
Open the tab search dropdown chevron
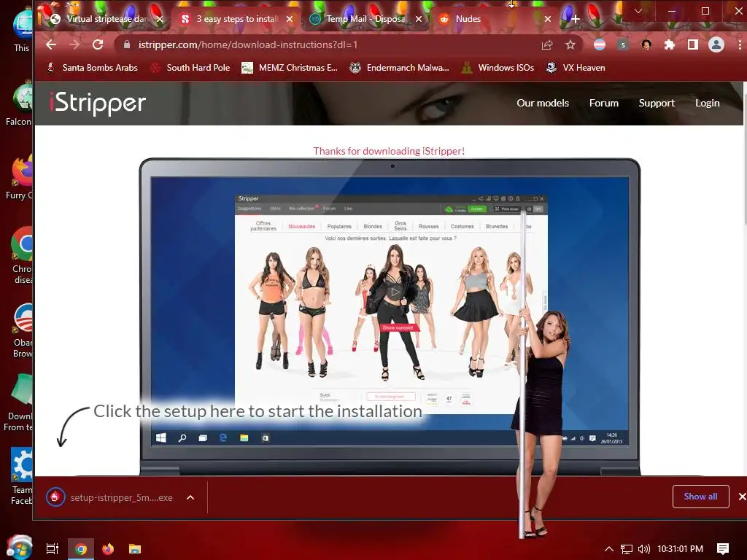(x=638, y=11)
